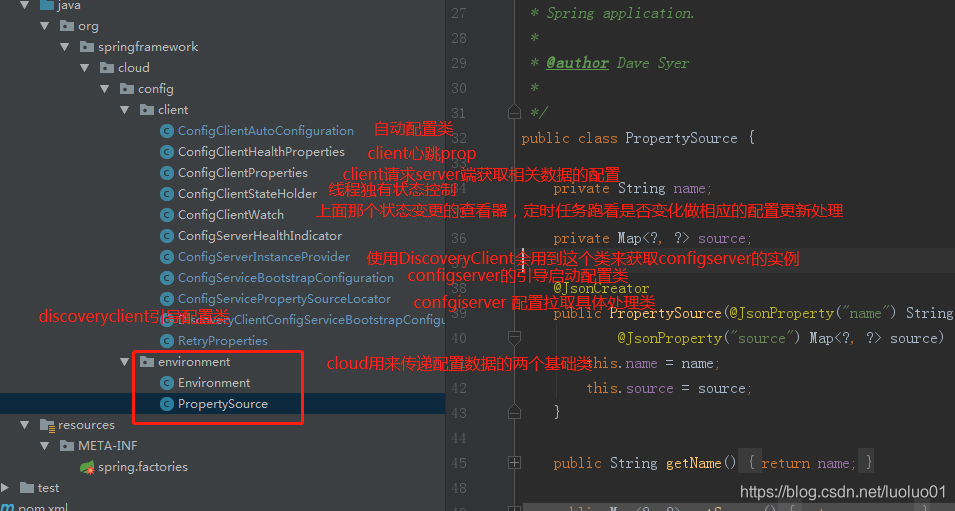Click the getName method name

693,463
